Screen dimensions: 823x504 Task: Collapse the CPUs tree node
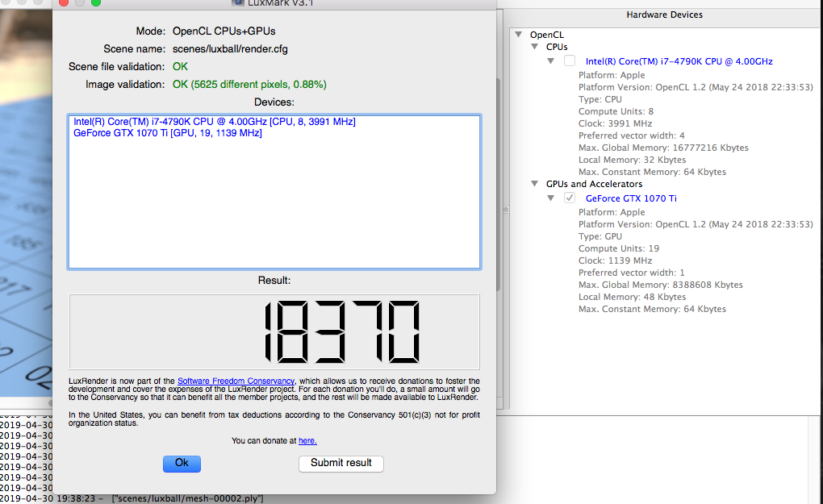pyautogui.click(x=535, y=47)
